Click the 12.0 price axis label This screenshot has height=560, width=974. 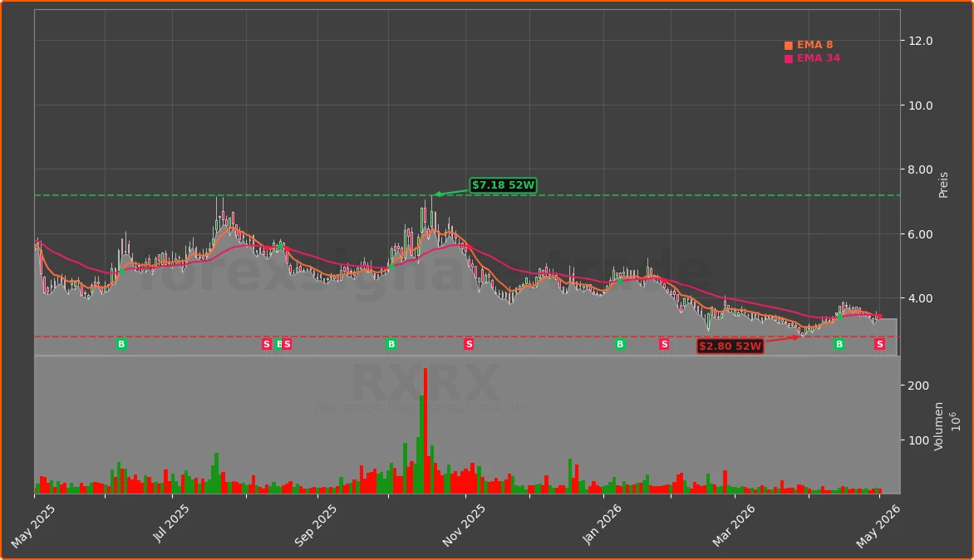point(921,41)
